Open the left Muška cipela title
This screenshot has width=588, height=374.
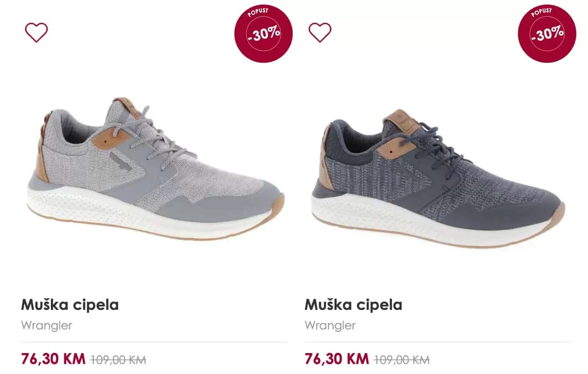click(70, 305)
